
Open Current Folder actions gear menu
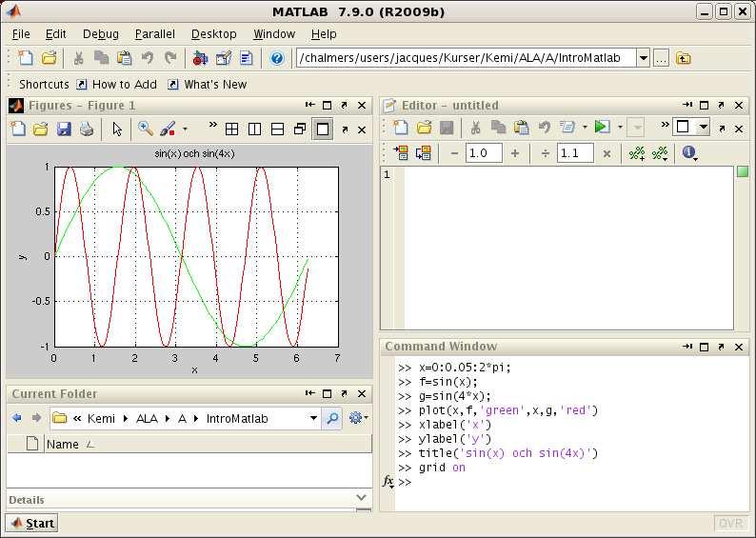tap(358, 417)
